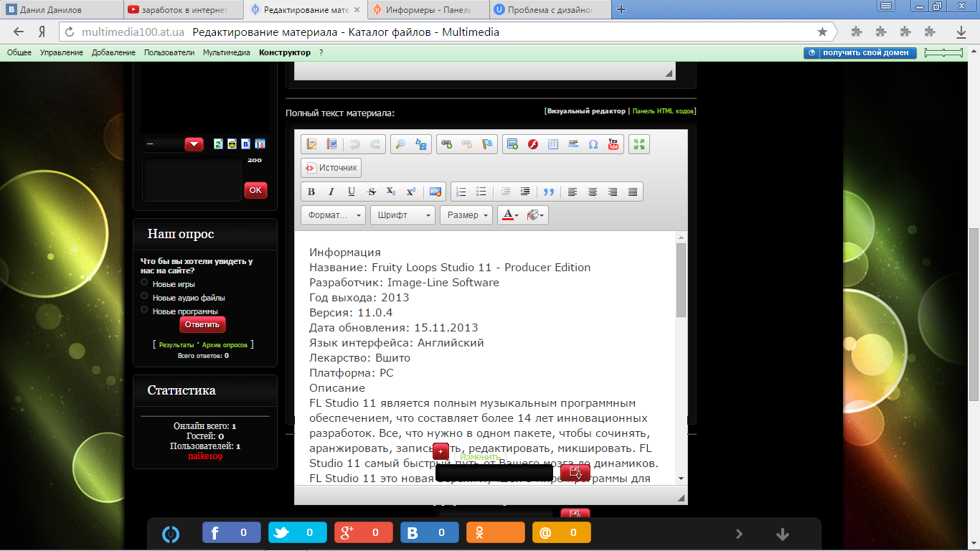Open the 'Размер' size dropdown
The width and height of the screenshot is (980, 551).
pyautogui.click(x=466, y=215)
